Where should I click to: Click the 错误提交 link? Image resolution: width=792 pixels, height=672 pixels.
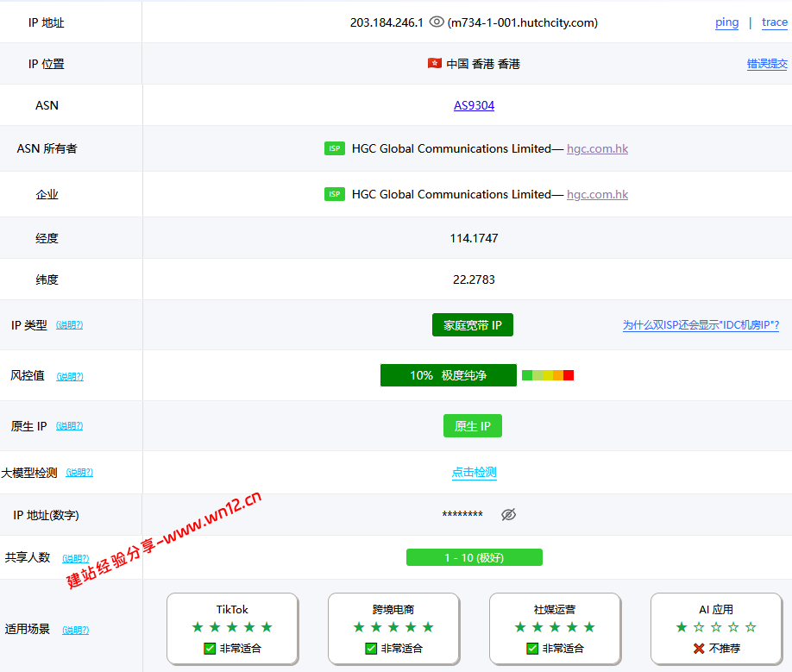(x=767, y=64)
